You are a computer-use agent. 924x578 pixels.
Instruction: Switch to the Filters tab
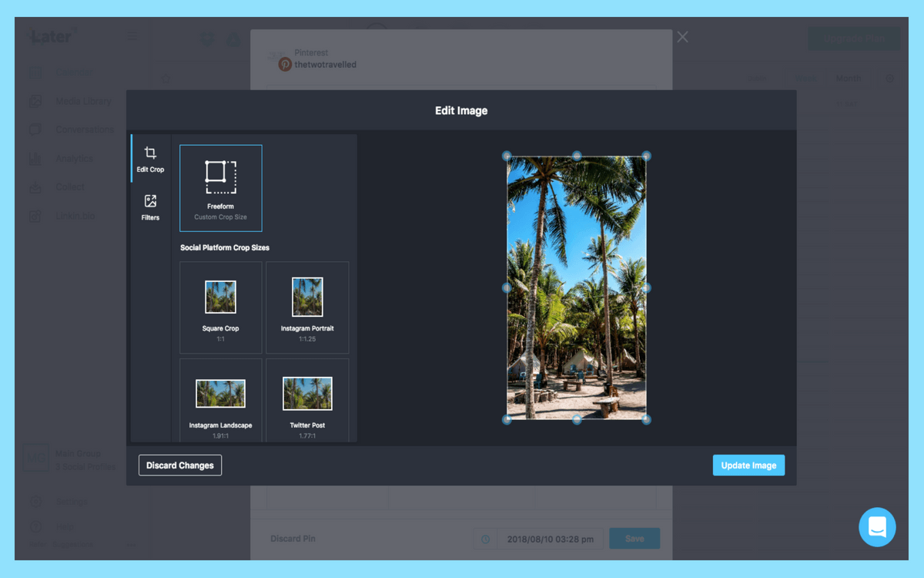coord(150,207)
